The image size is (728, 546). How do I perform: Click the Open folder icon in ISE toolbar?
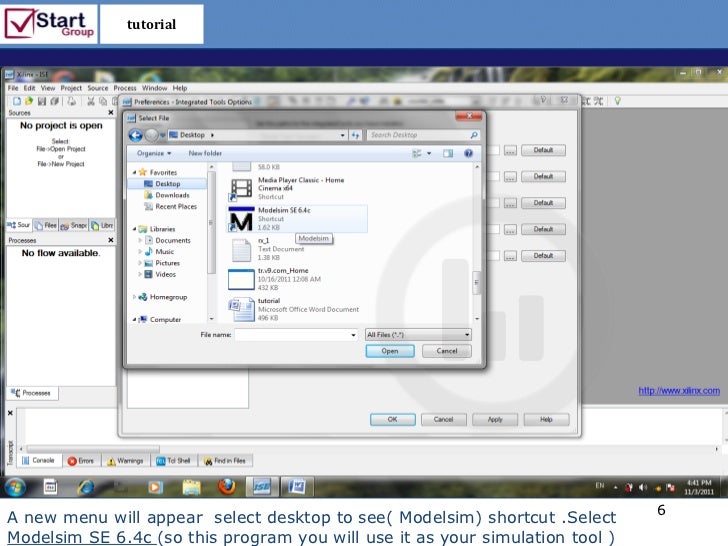[29, 101]
